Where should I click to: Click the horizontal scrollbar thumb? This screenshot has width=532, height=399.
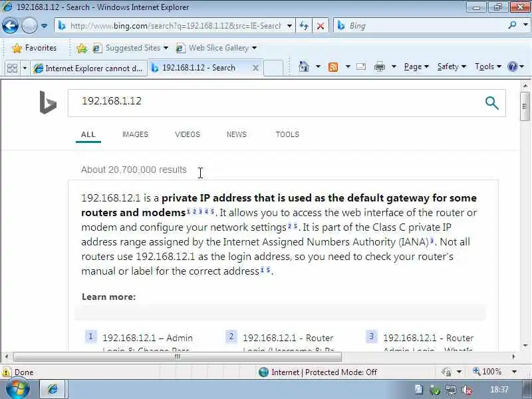tap(177, 356)
